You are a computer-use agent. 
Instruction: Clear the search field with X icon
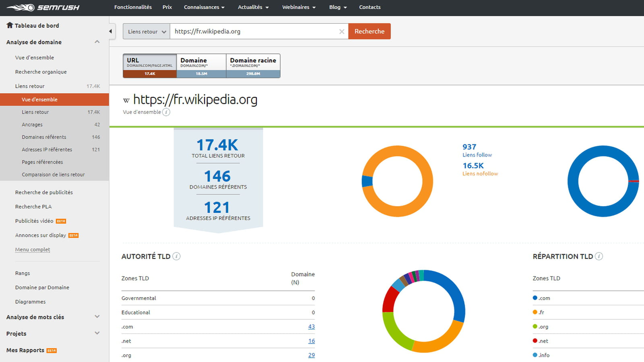coord(342,31)
